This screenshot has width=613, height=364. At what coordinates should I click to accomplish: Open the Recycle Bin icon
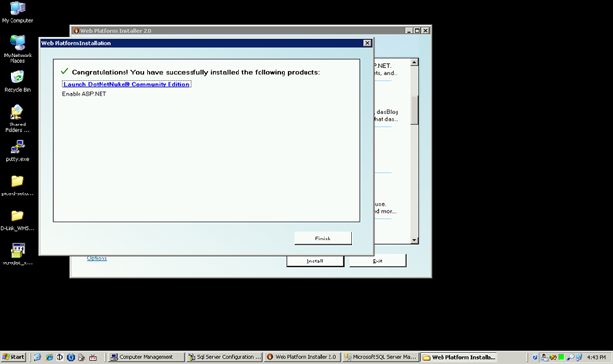(x=17, y=81)
